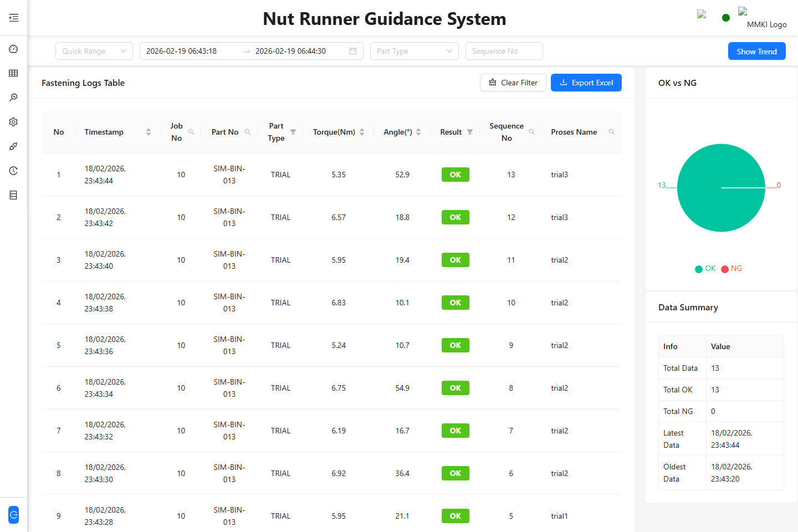Click the Latest Data label
The image size is (798, 532).
point(673,439)
